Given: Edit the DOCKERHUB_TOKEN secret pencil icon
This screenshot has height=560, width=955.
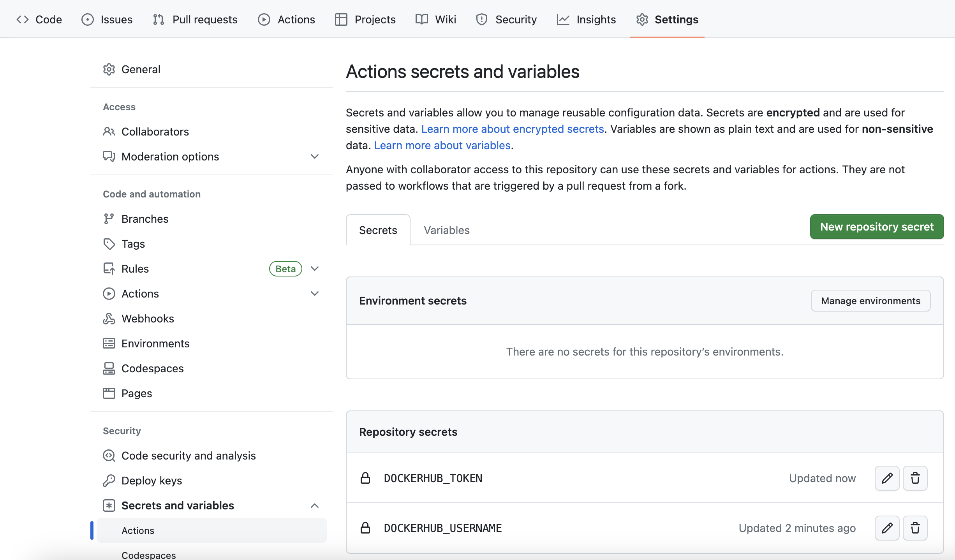Looking at the screenshot, I should [x=887, y=478].
